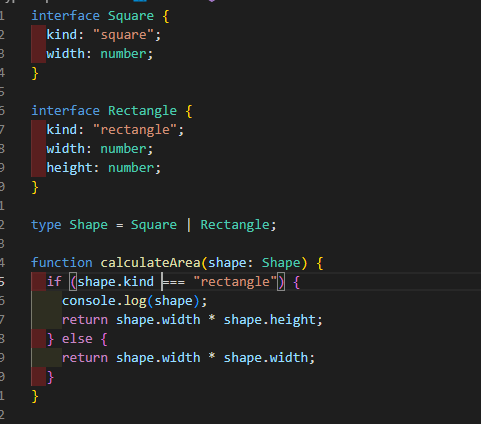Click the 'interface' keyword before Rectangle

click(x=65, y=111)
